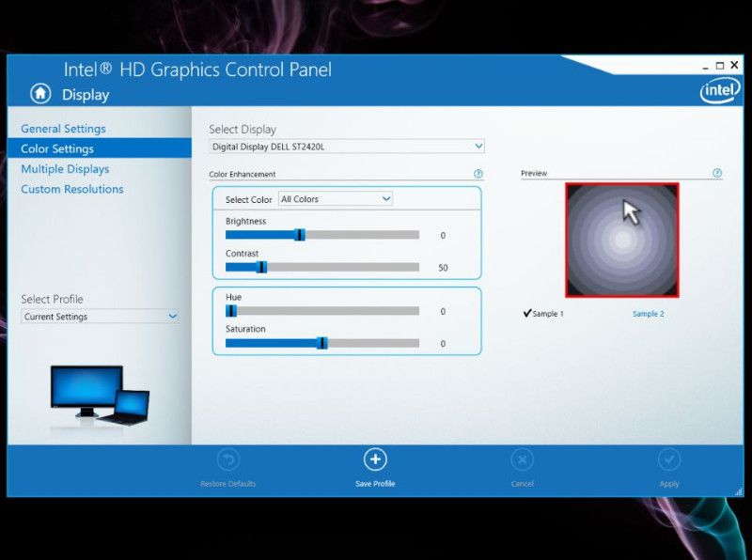
Task: Click the Contrast value 50
Action: coord(443,268)
